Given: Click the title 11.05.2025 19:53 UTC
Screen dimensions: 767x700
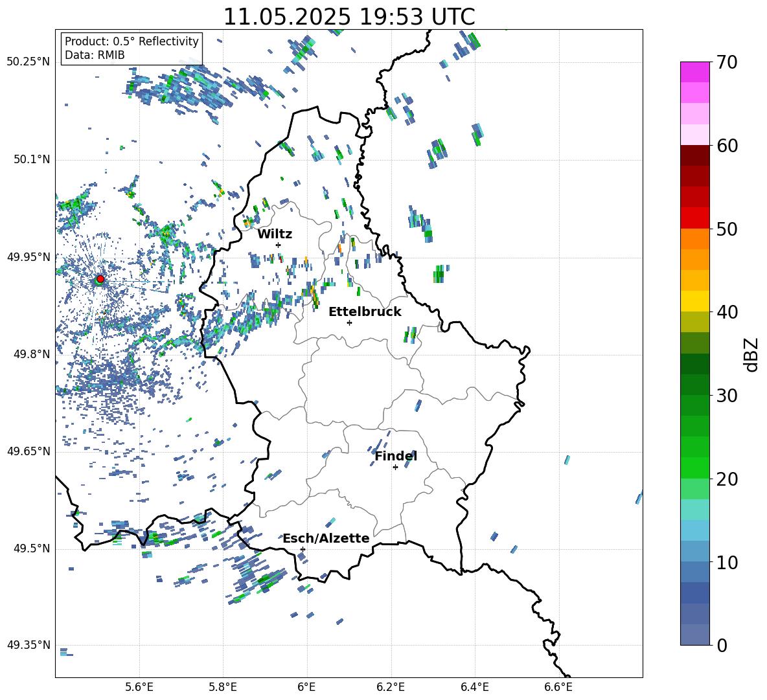Looking at the screenshot, I should pyautogui.click(x=349, y=17).
